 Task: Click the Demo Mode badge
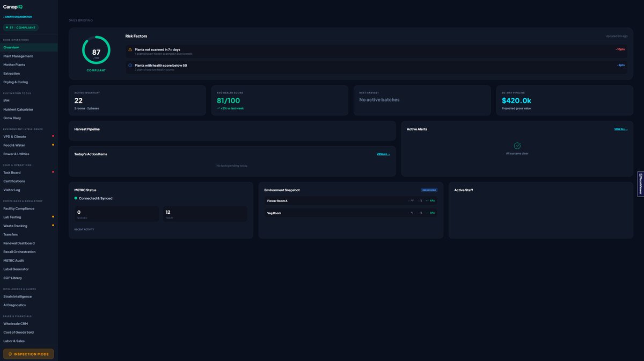pyautogui.click(x=429, y=190)
